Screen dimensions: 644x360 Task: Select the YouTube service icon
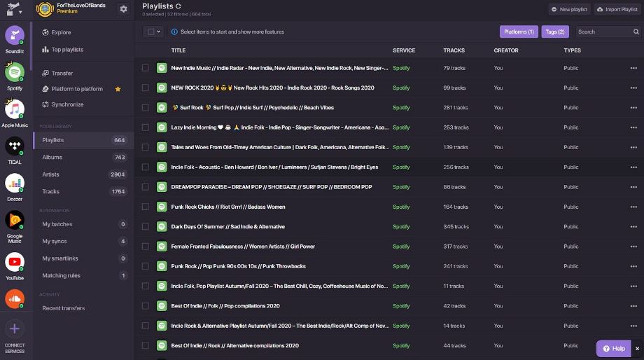click(x=15, y=262)
